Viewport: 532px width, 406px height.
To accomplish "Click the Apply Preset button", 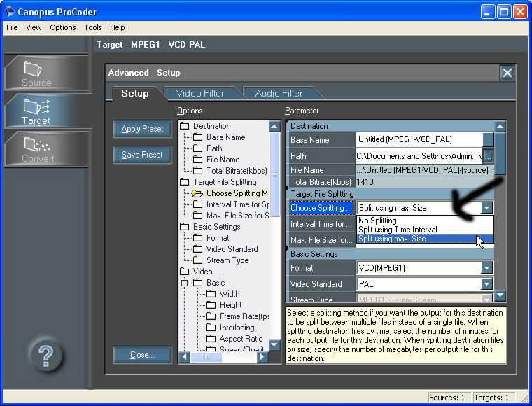I will click(143, 129).
